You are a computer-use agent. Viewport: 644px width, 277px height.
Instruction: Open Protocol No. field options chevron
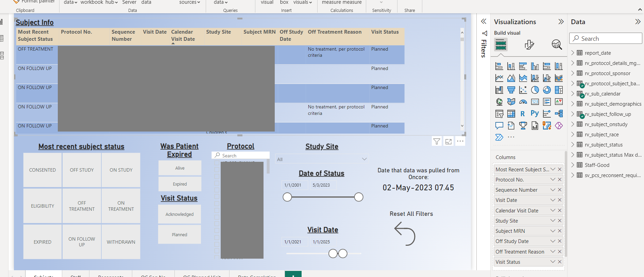coord(553,179)
